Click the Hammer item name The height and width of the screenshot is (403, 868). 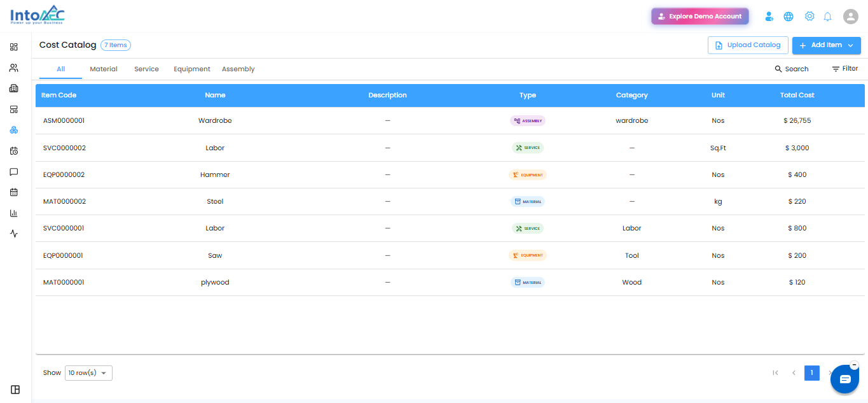pyautogui.click(x=215, y=175)
